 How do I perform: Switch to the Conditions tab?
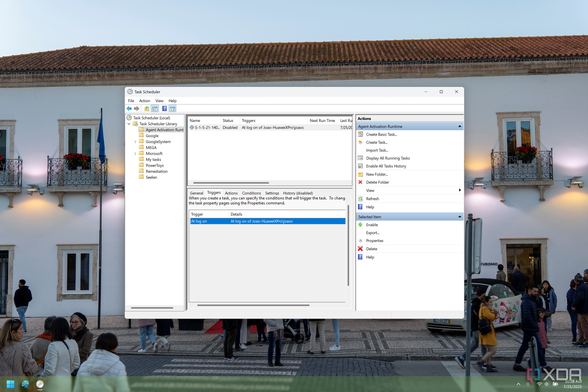(251, 193)
